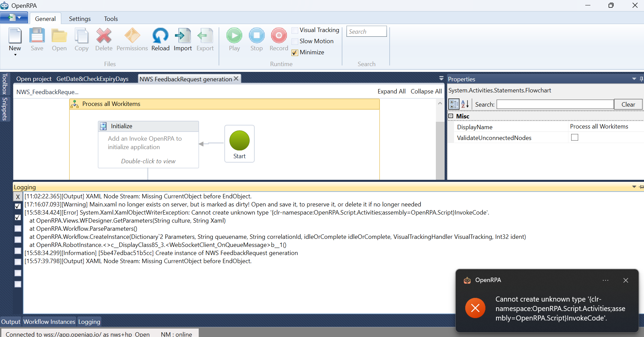Viewport: 644px width, 337px height.
Task: Reload using the blue Reload icon
Action: 160,36
